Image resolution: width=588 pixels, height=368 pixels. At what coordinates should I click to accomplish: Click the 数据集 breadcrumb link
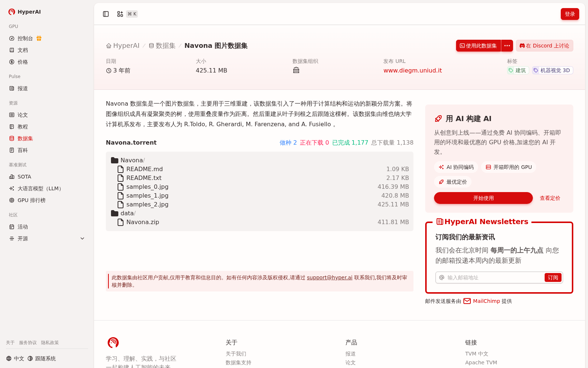coord(162,46)
